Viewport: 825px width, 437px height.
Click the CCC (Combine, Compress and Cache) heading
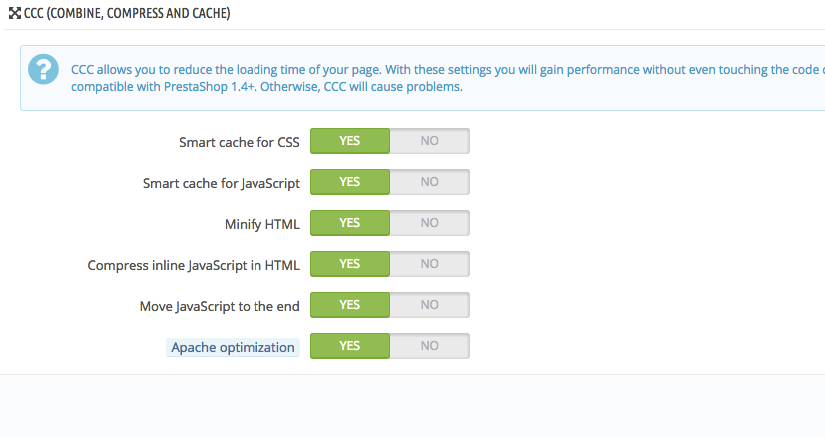point(127,13)
